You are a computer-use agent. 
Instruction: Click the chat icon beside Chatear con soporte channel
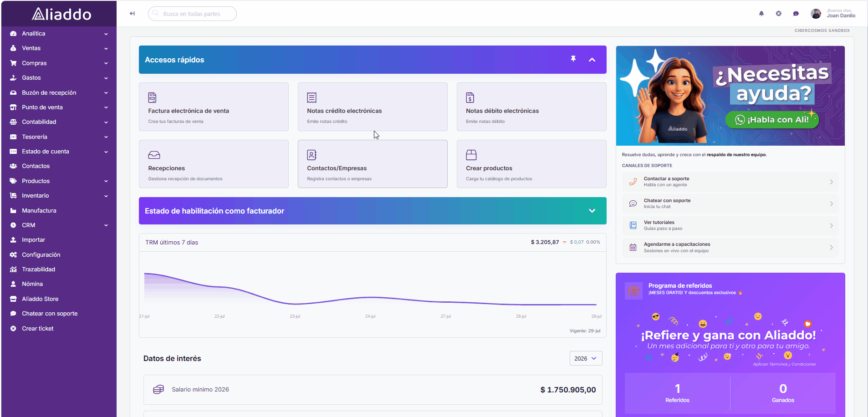pos(633,203)
